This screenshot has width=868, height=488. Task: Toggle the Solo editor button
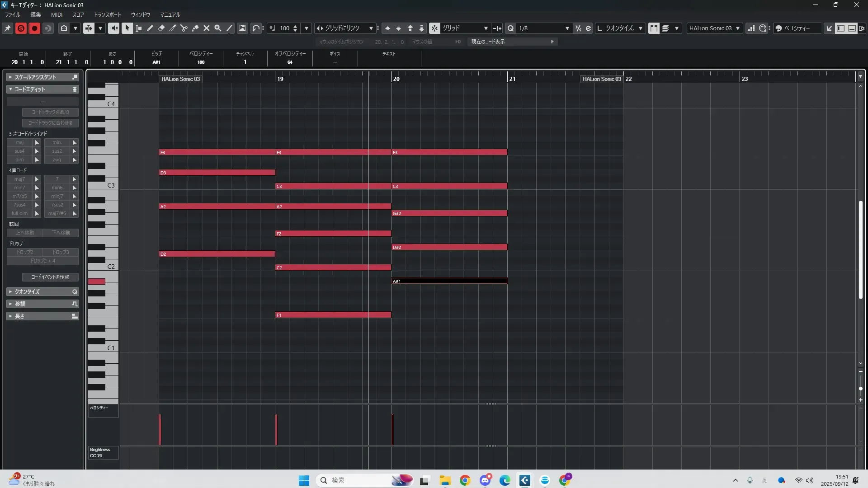click(21, 28)
